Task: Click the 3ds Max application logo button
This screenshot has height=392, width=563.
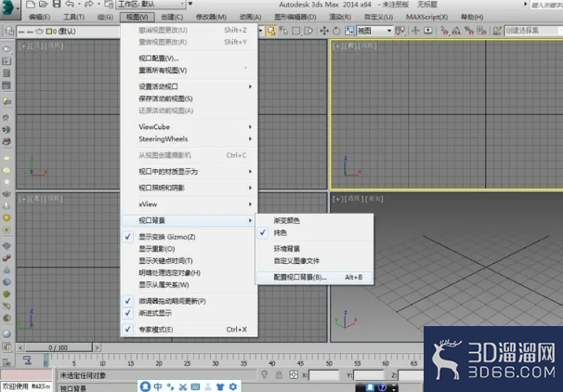Action: 9,9
